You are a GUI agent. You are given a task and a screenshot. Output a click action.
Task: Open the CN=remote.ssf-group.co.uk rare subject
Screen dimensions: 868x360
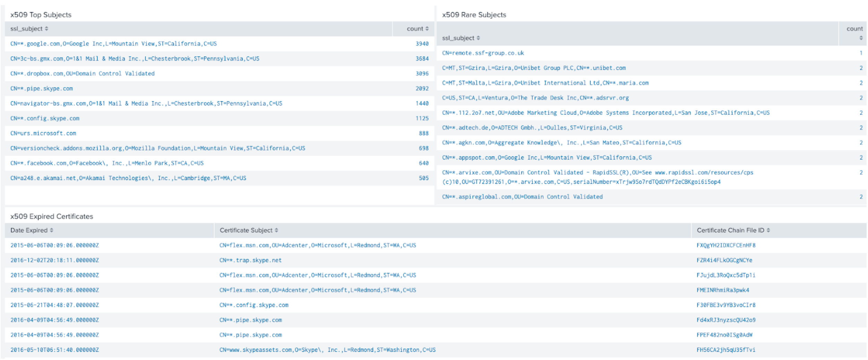coord(483,53)
